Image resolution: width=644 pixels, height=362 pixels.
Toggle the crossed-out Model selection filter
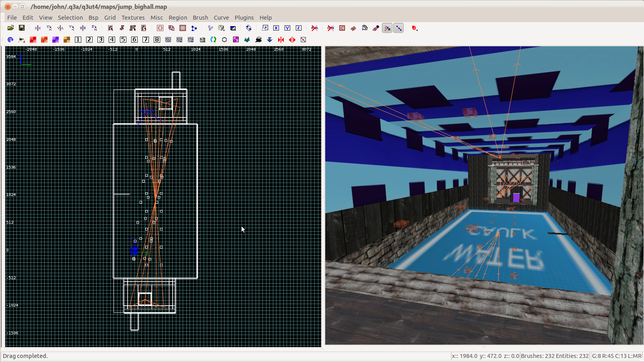click(x=315, y=28)
